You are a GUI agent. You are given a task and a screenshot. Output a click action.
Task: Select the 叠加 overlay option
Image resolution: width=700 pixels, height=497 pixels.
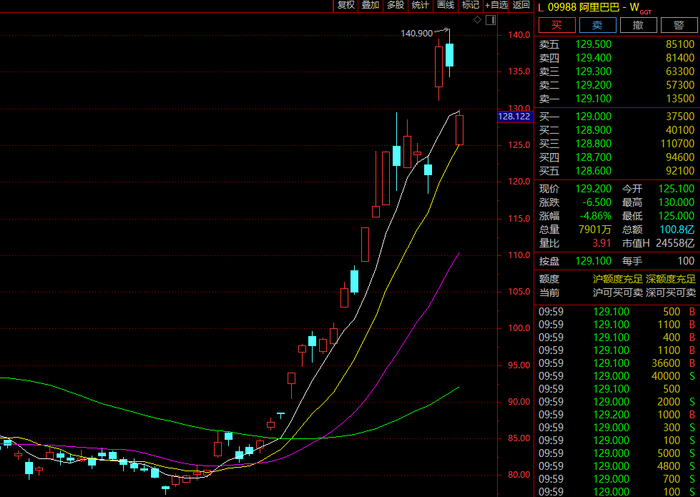pyautogui.click(x=370, y=5)
